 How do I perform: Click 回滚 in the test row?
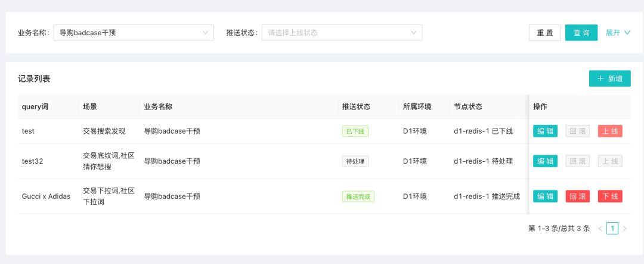coord(578,131)
